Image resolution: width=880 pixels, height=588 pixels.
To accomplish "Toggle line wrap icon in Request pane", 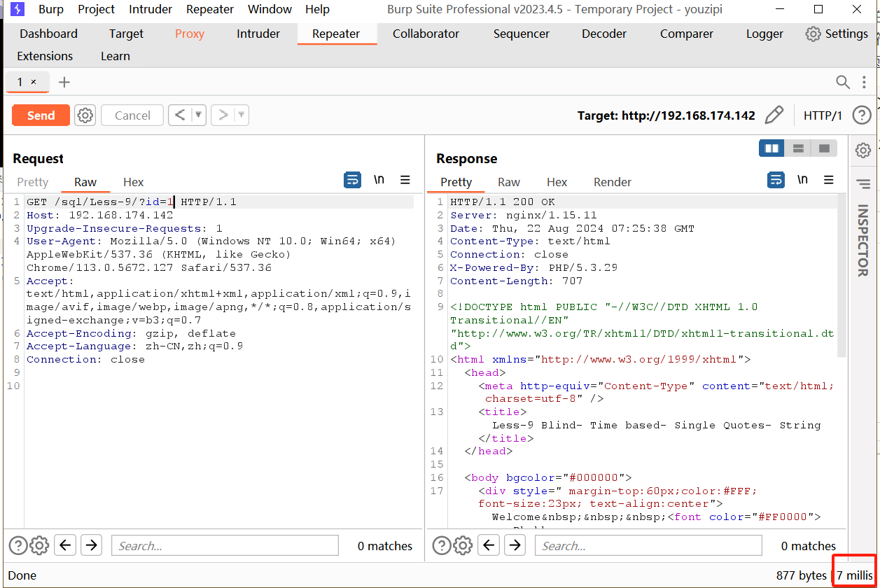I will point(353,180).
